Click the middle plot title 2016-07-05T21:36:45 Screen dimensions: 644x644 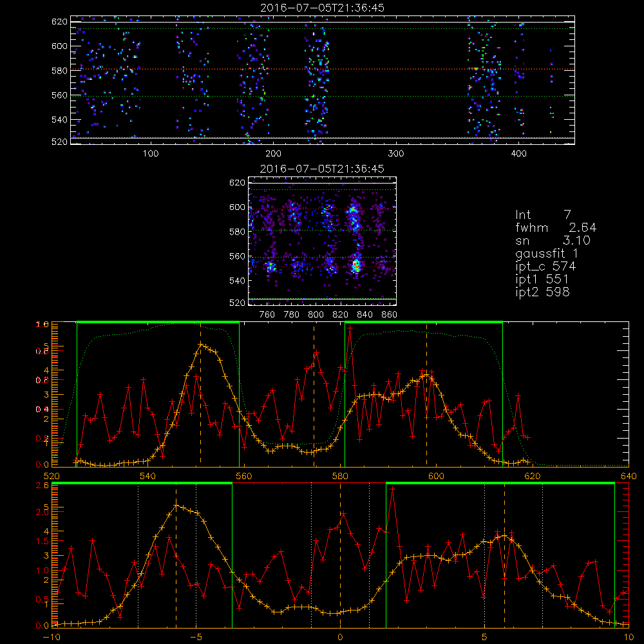(322, 169)
